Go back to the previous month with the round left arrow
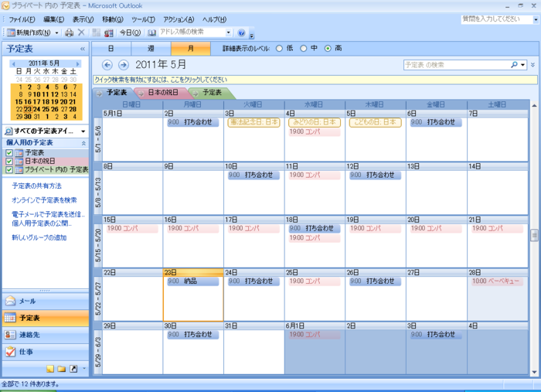Image resolution: width=541 pixels, height=392 pixels. (x=107, y=65)
